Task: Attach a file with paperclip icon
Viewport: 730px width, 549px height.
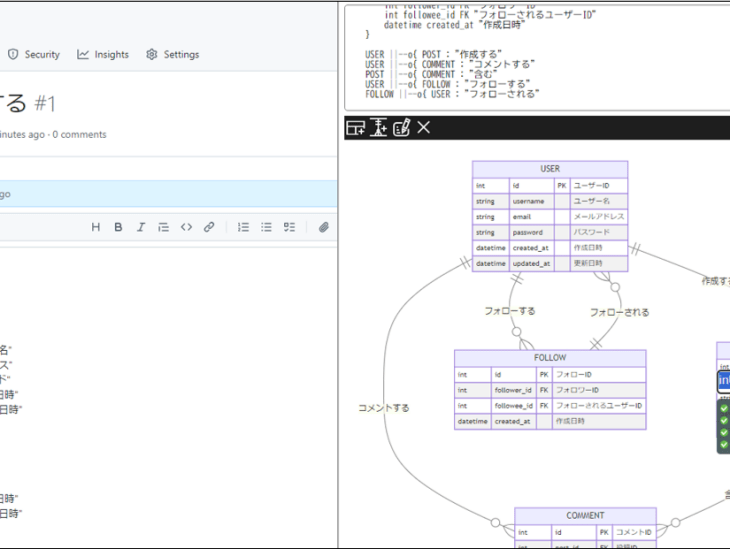Action: pos(324,227)
